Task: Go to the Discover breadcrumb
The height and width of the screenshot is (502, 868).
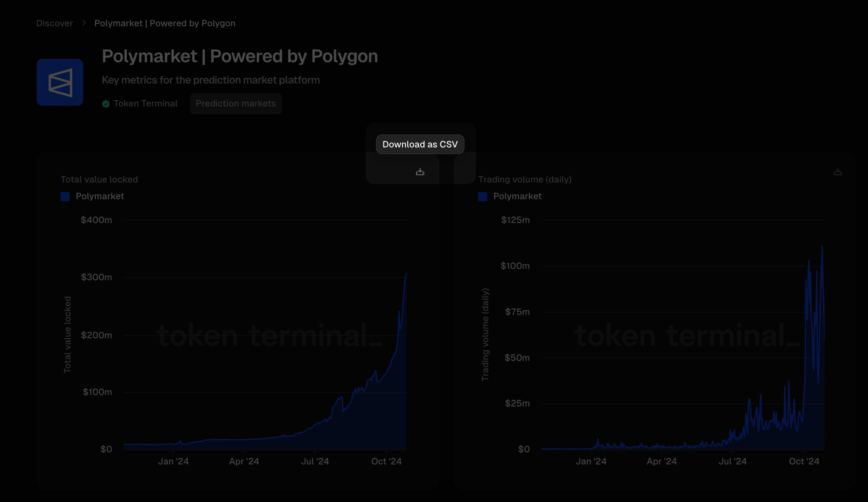Action: [55, 23]
